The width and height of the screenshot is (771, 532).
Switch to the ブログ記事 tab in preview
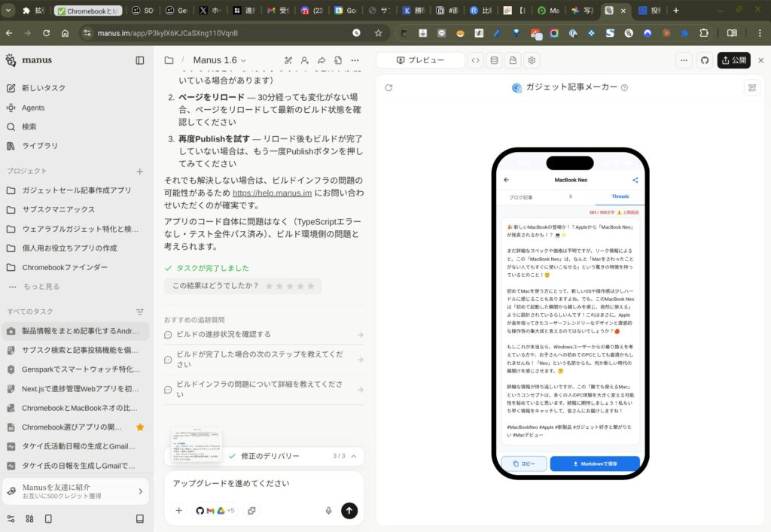(521, 197)
